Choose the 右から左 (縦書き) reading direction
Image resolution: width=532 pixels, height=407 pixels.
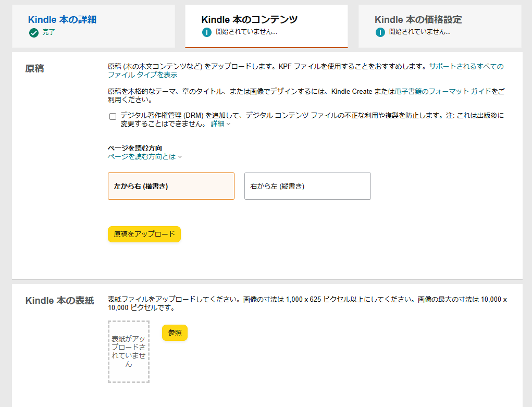coord(307,186)
